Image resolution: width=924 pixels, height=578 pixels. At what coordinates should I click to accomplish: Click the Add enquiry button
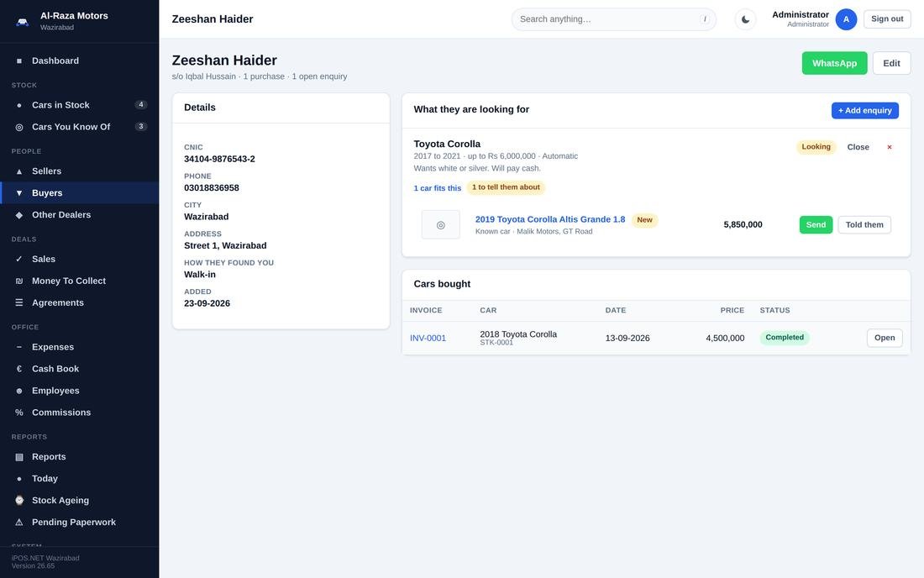pos(864,110)
